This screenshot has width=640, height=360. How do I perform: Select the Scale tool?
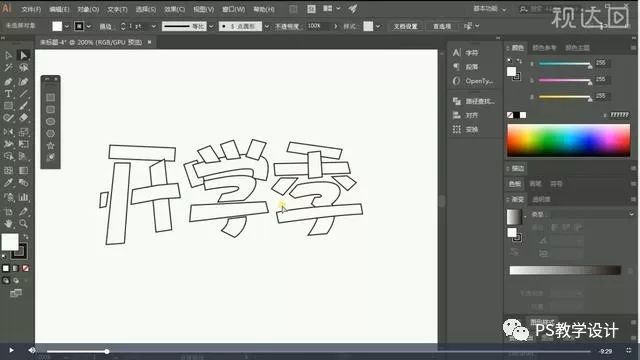click(23, 131)
